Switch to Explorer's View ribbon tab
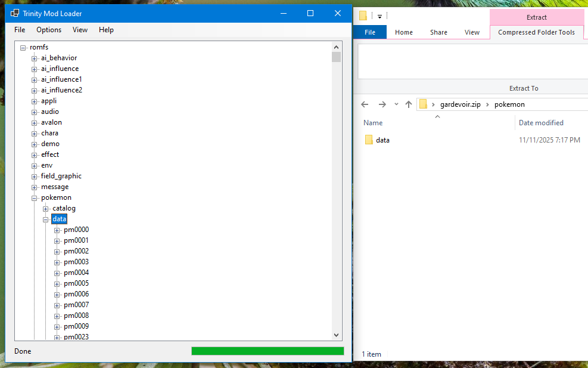This screenshot has height=368, width=588. tap(472, 32)
